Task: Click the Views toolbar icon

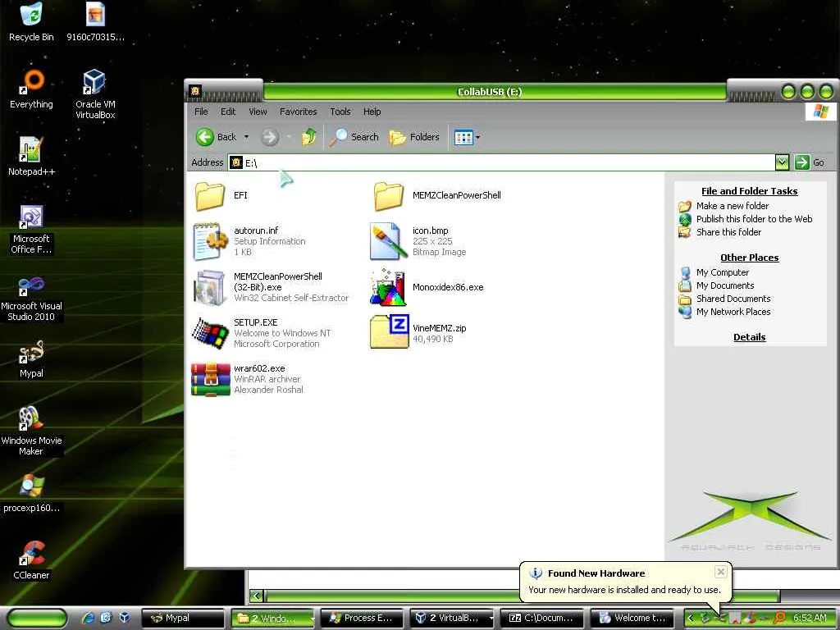Action: tap(463, 138)
